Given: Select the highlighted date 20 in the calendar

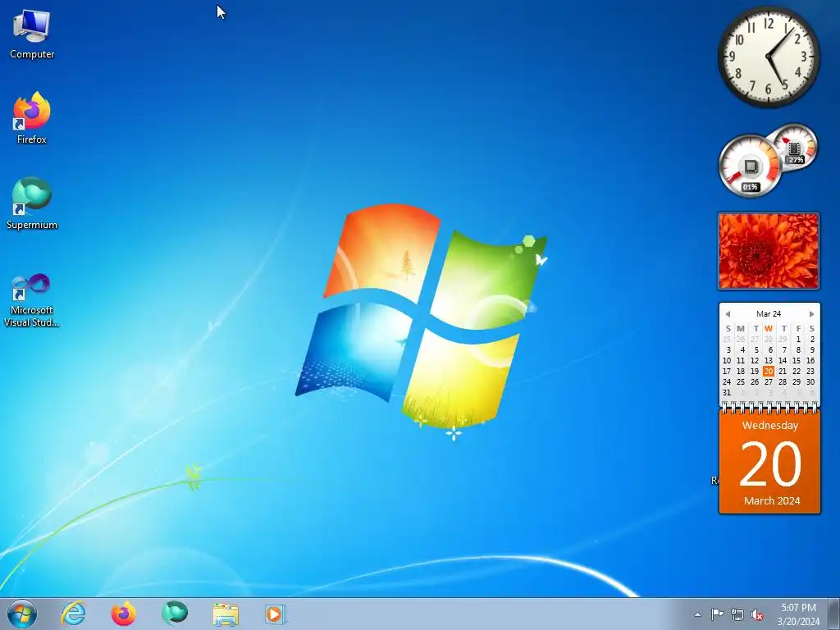Looking at the screenshot, I should click(768, 372).
